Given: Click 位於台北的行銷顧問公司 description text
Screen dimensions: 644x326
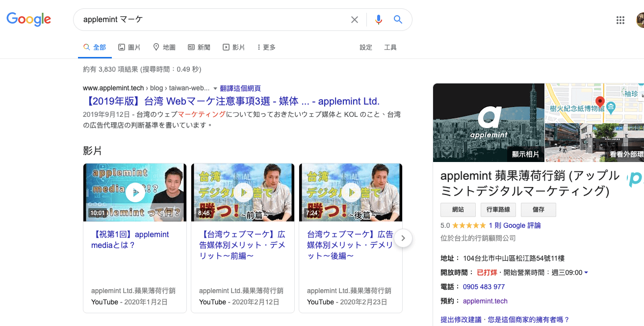Looking at the screenshot, I should tap(478, 238).
